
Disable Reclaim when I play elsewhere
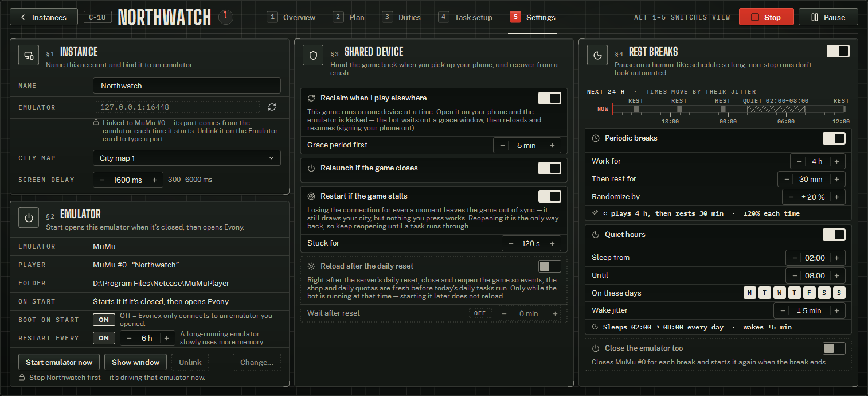(549, 98)
